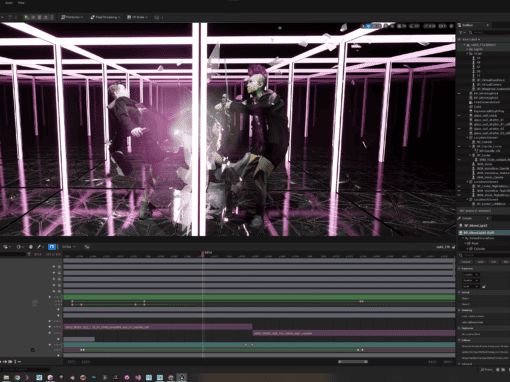Click the toolbar settings icon after VP Roles
Viewport: 510px width, 382px height.
(x=156, y=17)
